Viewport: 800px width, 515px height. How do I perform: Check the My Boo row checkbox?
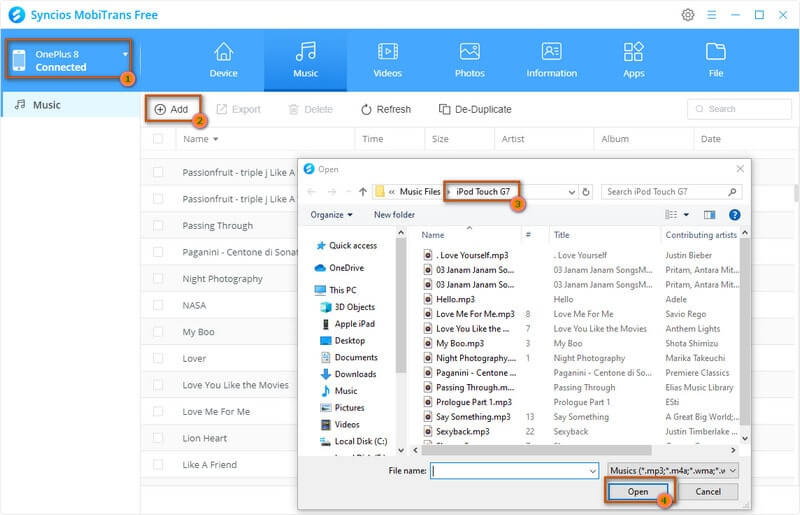pos(158,332)
